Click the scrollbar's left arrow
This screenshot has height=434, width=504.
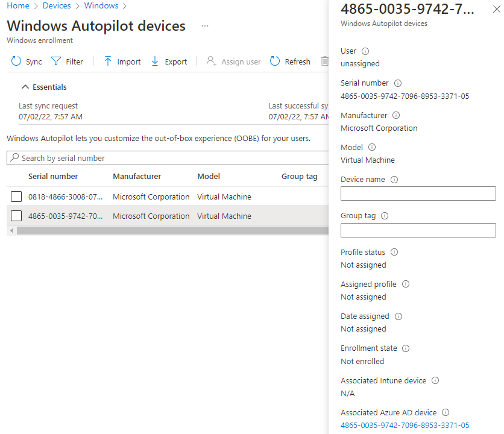(11, 230)
